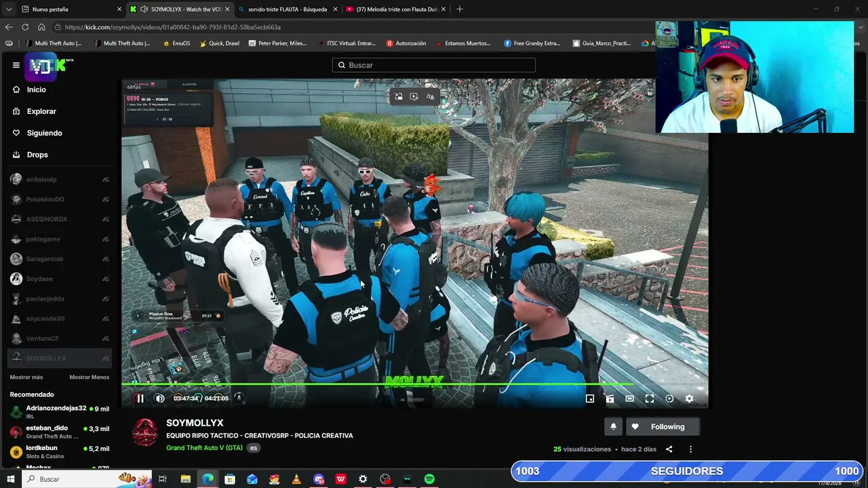The width and height of the screenshot is (868, 488).
Task: Pause the video playback
Action: tap(140, 399)
